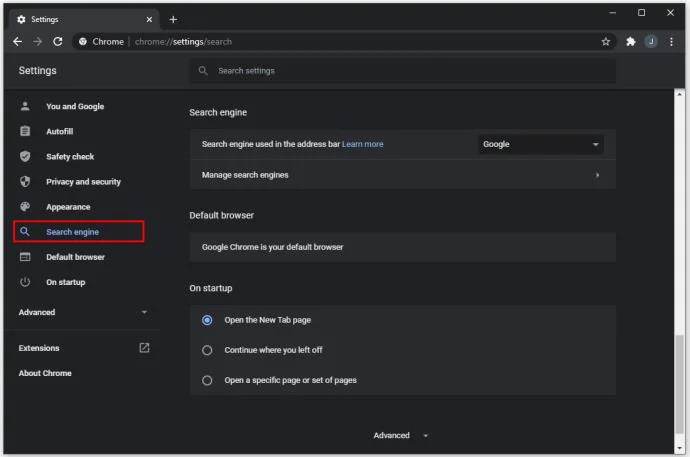
Task: Select Continue where you left off
Action: pyautogui.click(x=207, y=350)
